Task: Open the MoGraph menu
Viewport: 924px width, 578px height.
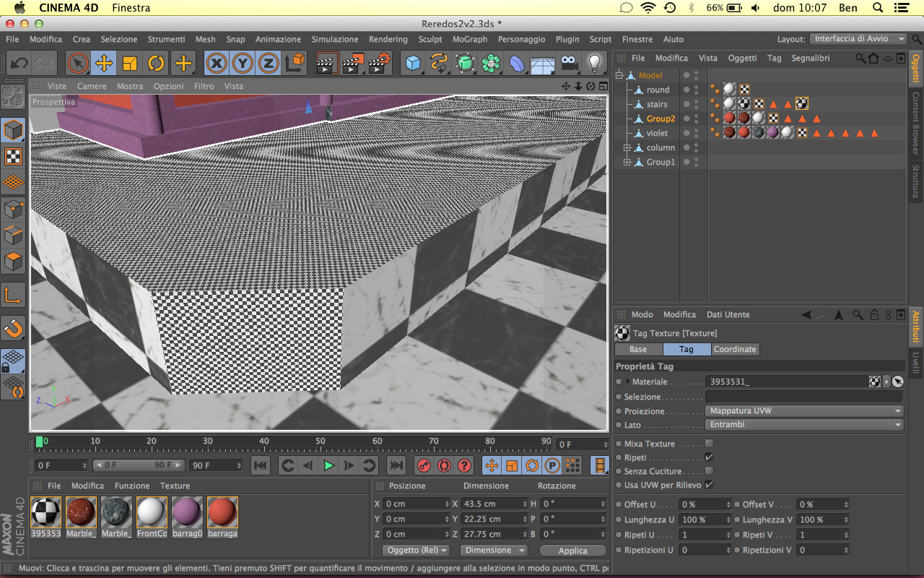Action: click(469, 39)
